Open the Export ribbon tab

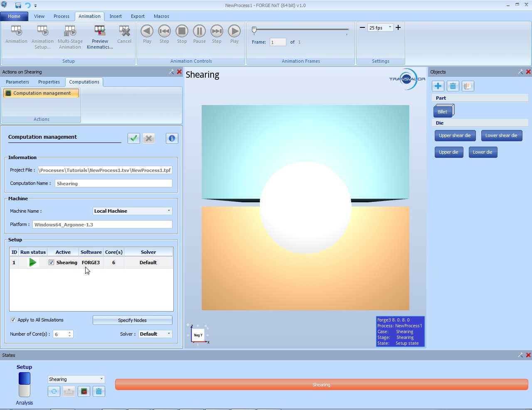pyautogui.click(x=138, y=16)
